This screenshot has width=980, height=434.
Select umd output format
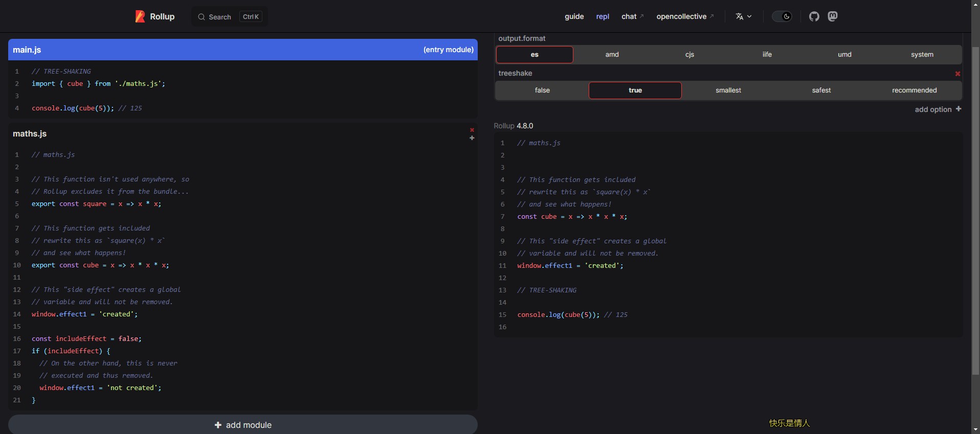pyautogui.click(x=844, y=55)
